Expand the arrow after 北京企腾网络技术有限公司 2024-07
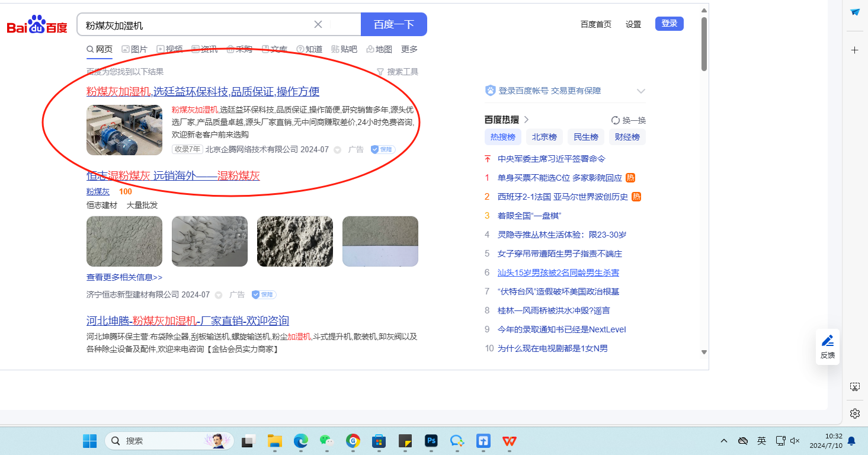868x455 pixels. pyautogui.click(x=338, y=150)
